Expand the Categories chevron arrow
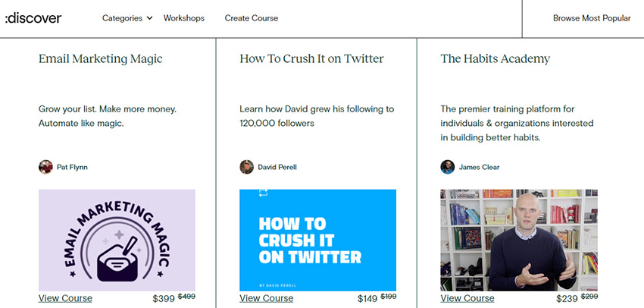Image resolution: width=644 pixels, height=308 pixels. pyautogui.click(x=149, y=18)
